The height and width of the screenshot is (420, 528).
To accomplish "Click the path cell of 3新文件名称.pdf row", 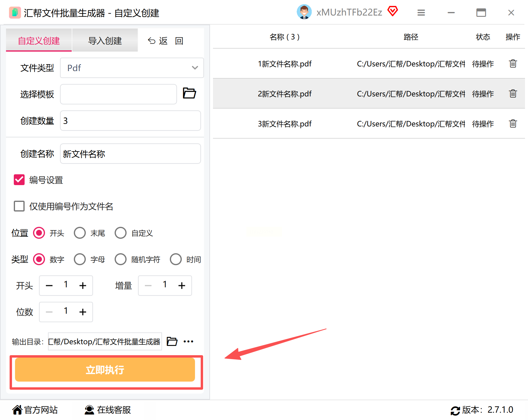I will coord(411,124).
